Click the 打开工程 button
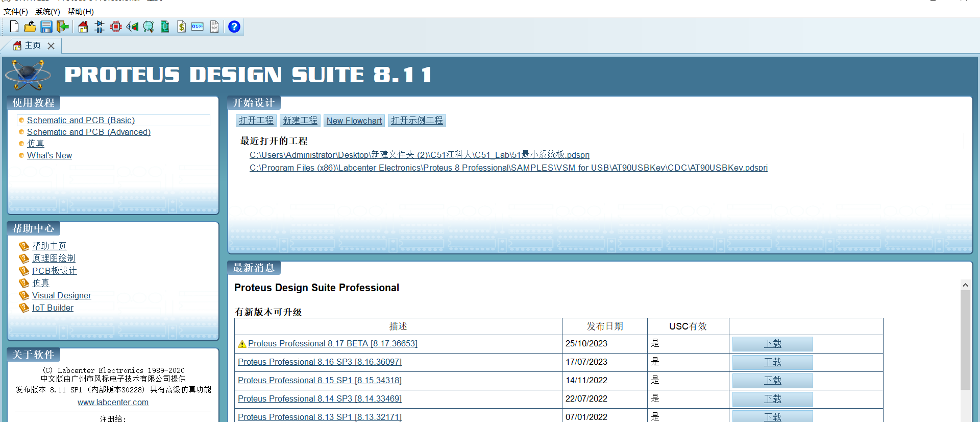 point(256,121)
